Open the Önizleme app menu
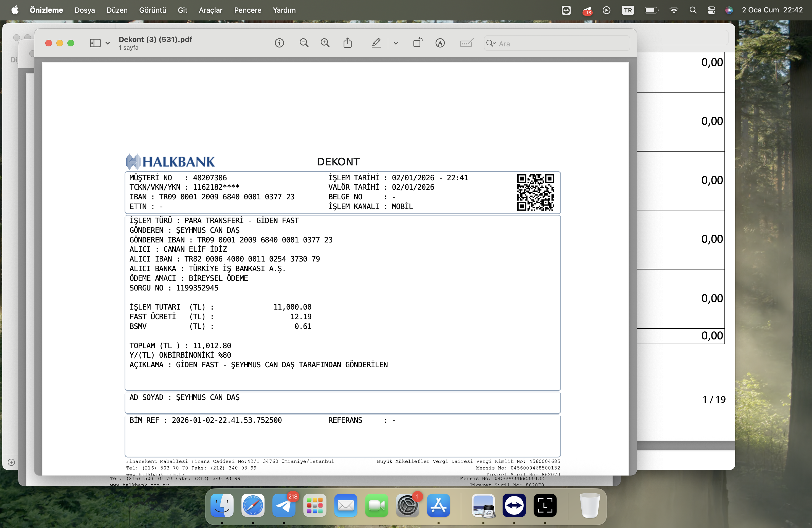Image resolution: width=812 pixels, height=528 pixels. (46, 10)
